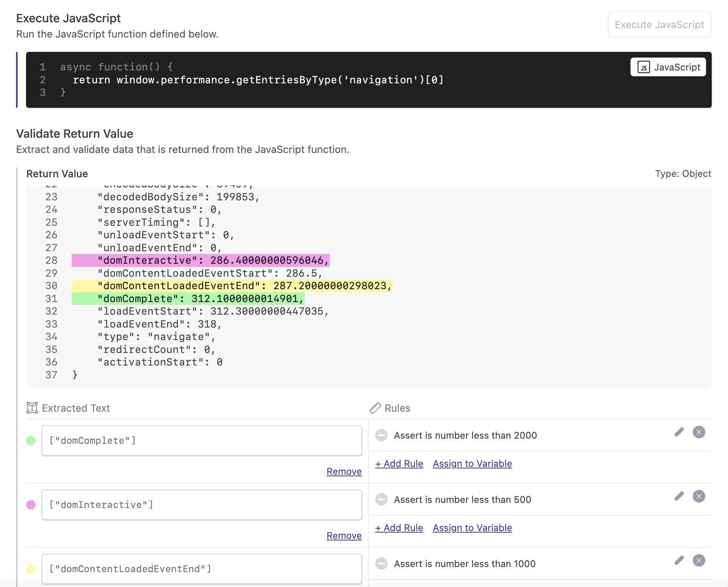Click the green color dot beside domComplete
The width and height of the screenshot is (728, 587).
pos(31,440)
